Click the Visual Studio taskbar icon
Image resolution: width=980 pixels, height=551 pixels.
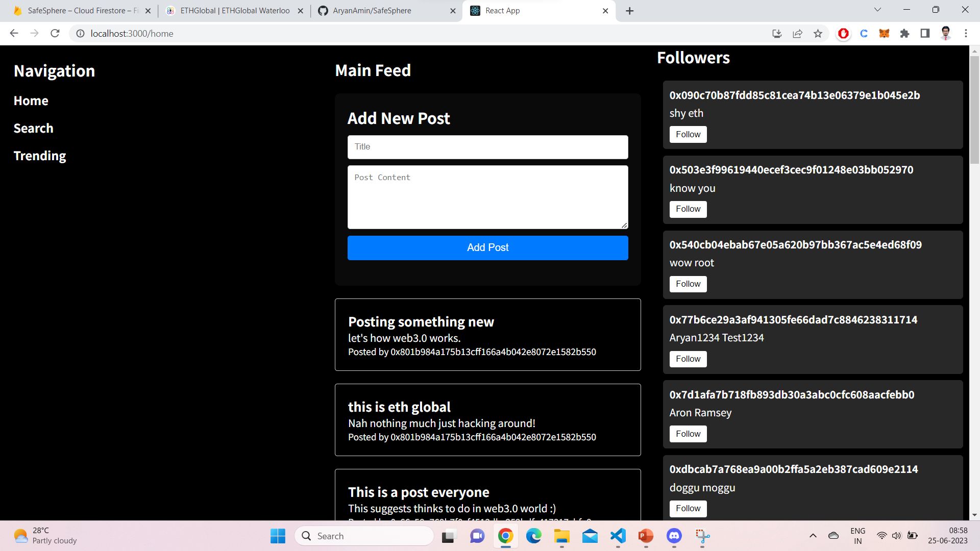point(618,536)
